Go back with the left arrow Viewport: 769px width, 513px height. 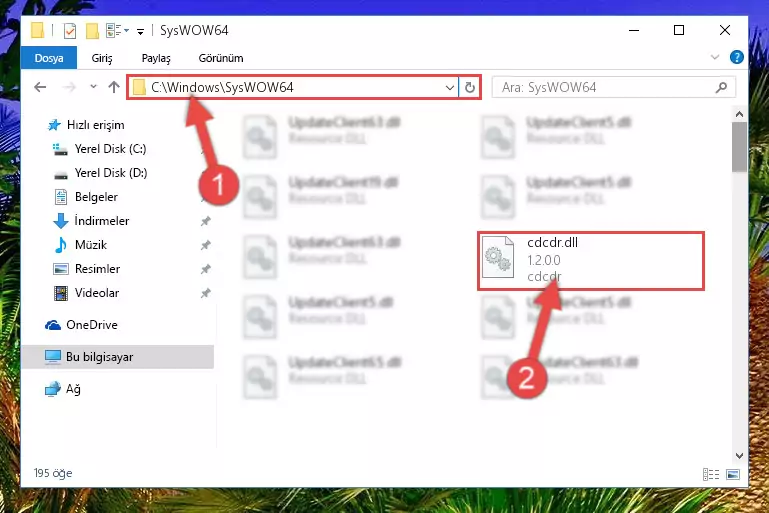pyautogui.click(x=40, y=87)
